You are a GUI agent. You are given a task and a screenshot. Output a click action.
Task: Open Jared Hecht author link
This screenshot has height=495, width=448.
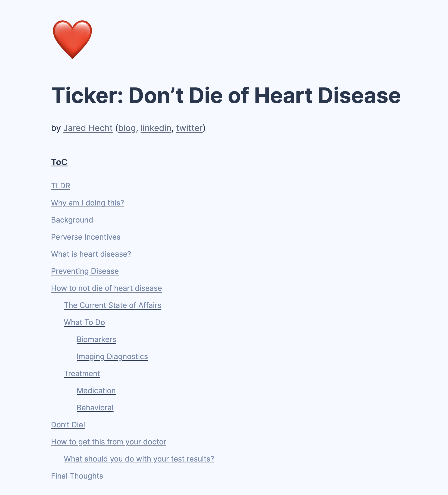click(x=88, y=128)
